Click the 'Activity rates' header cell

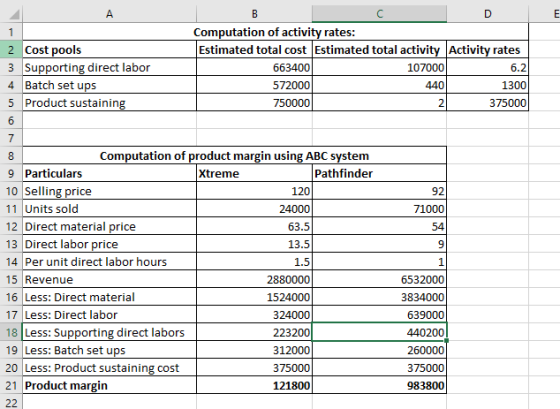click(488, 50)
